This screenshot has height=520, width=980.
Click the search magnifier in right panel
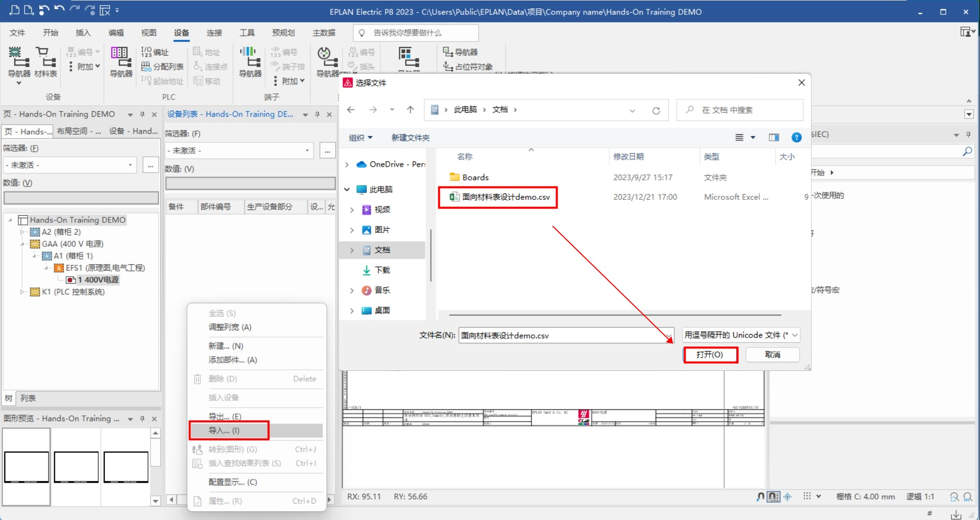pyautogui.click(x=967, y=152)
